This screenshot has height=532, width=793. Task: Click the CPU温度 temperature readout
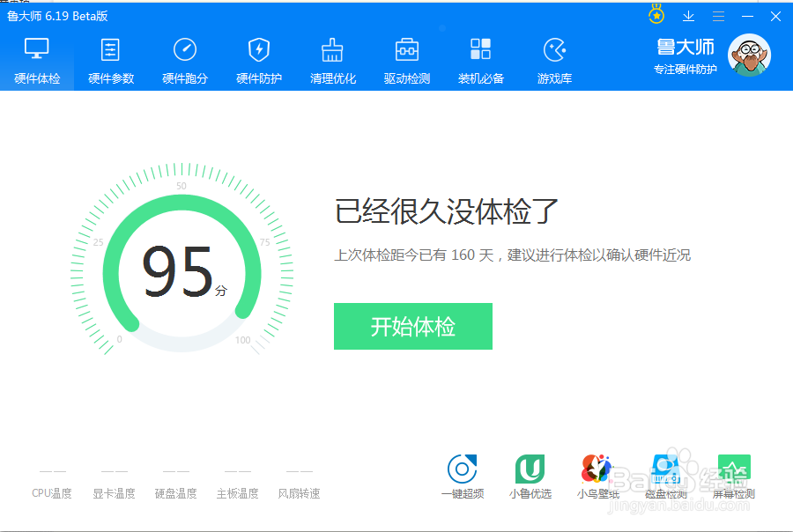click(x=52, y=484)
